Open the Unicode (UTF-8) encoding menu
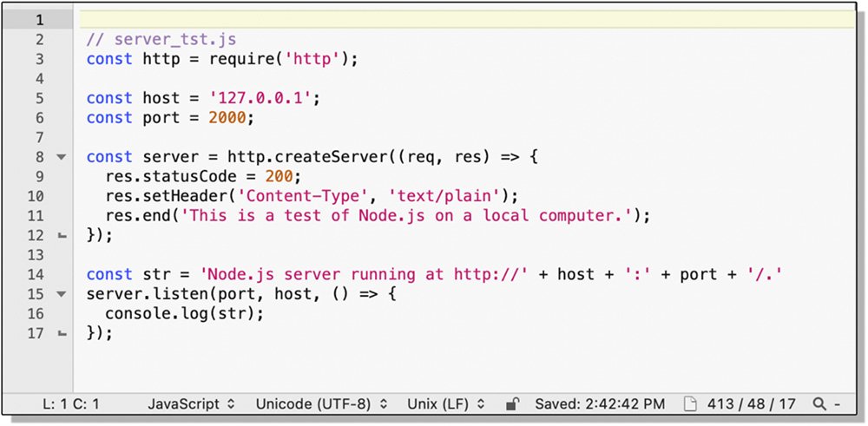868x426 pixels. tap(319, 403)
